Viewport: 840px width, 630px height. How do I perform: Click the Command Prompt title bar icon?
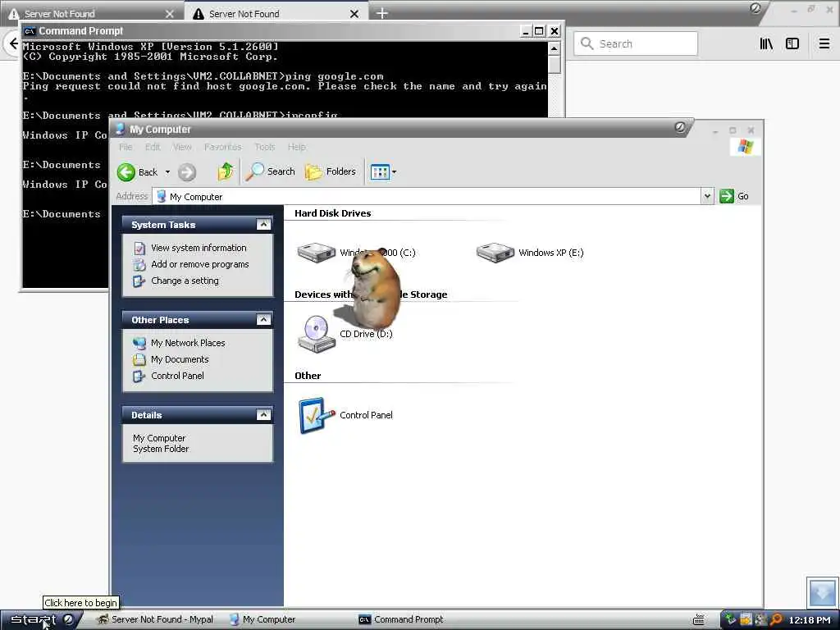click(x=30, y=31)
